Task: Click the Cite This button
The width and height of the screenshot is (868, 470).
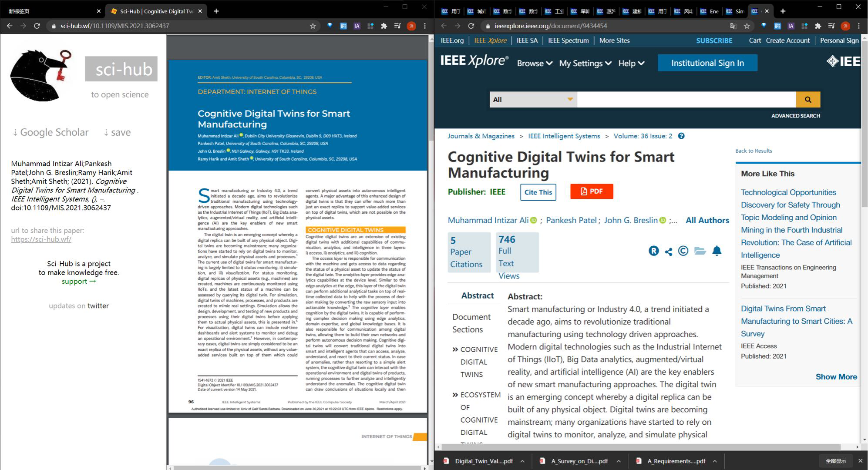Action: (538, 192)
